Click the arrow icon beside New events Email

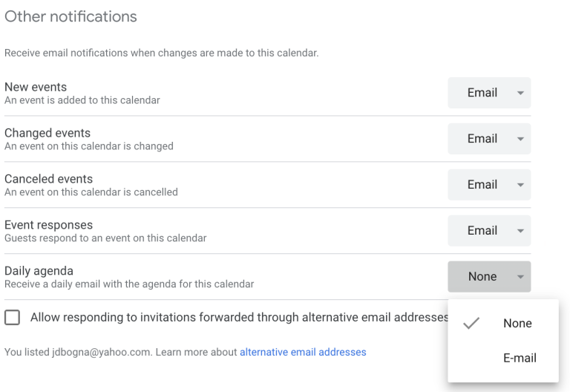[520, 93]
